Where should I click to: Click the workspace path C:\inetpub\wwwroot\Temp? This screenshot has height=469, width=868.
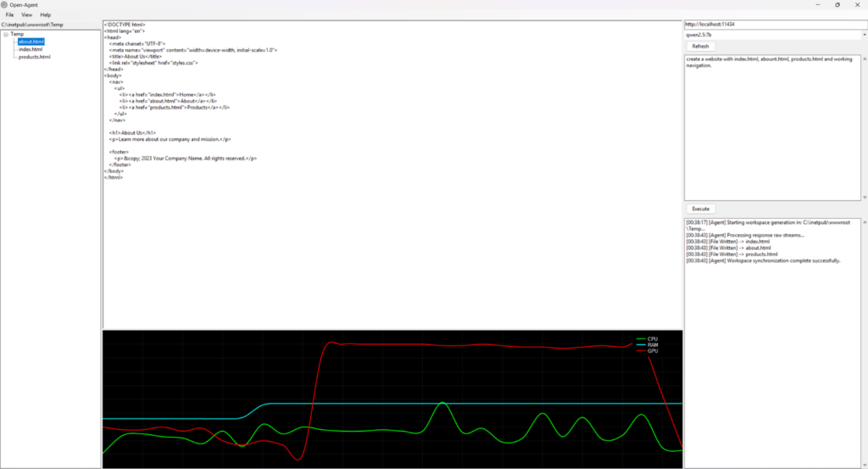(x=32, y=25)
